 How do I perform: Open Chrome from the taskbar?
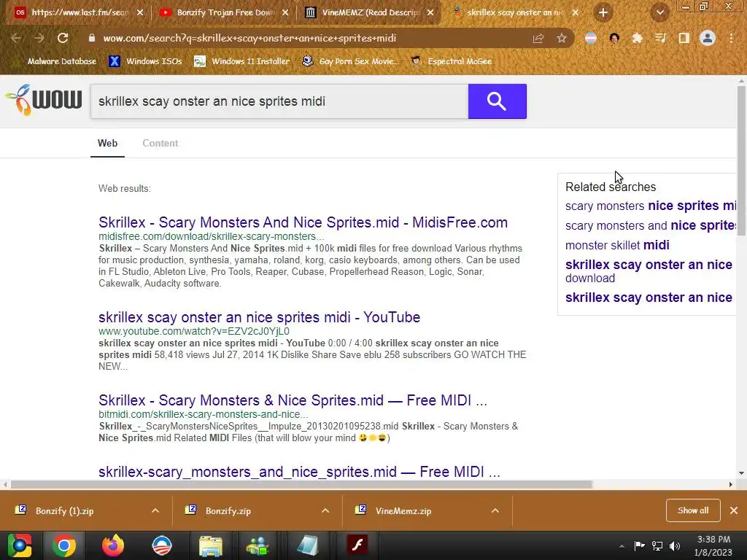tap(64, 545)
